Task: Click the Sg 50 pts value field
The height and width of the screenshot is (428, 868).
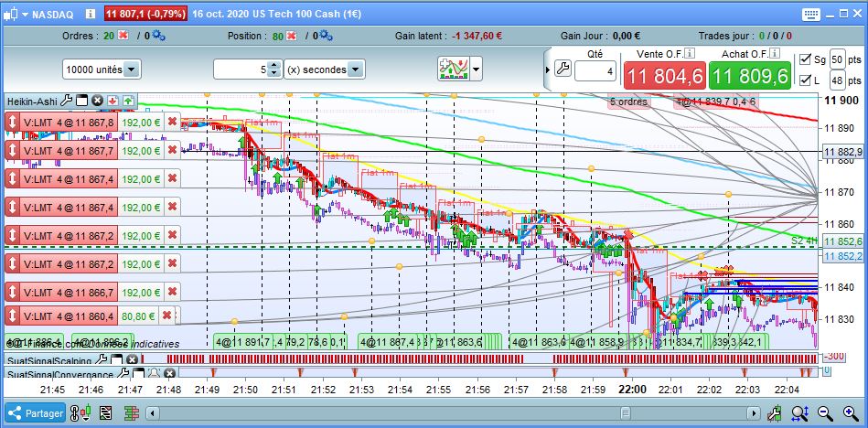Action: (x=838, y=59)
